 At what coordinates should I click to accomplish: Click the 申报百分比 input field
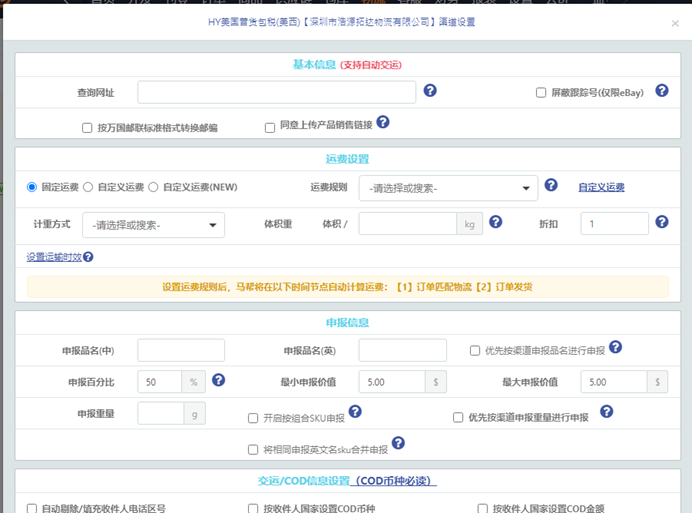(x=160, y=382)
